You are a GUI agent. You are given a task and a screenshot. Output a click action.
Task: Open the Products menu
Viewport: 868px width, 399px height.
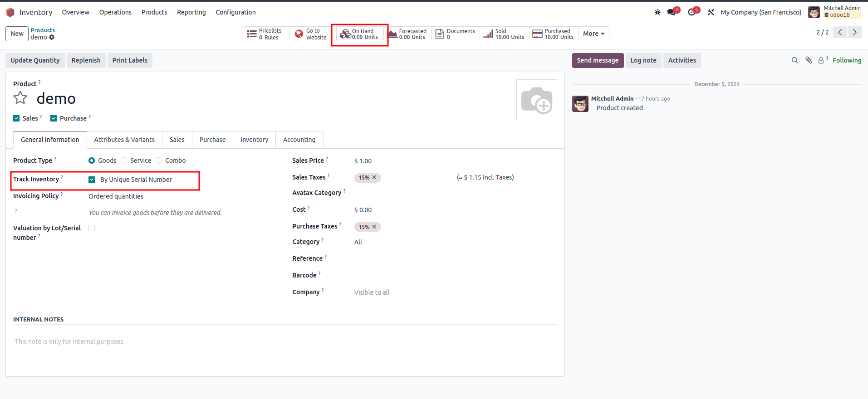(154, 12)
